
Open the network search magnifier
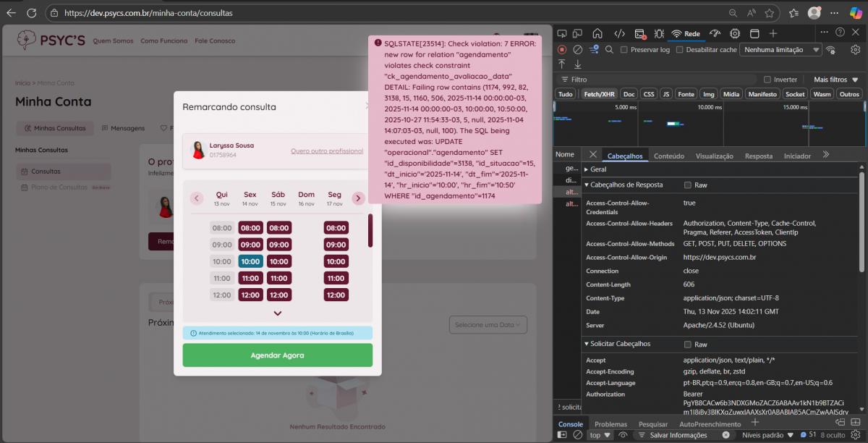[x=609, y=49]
